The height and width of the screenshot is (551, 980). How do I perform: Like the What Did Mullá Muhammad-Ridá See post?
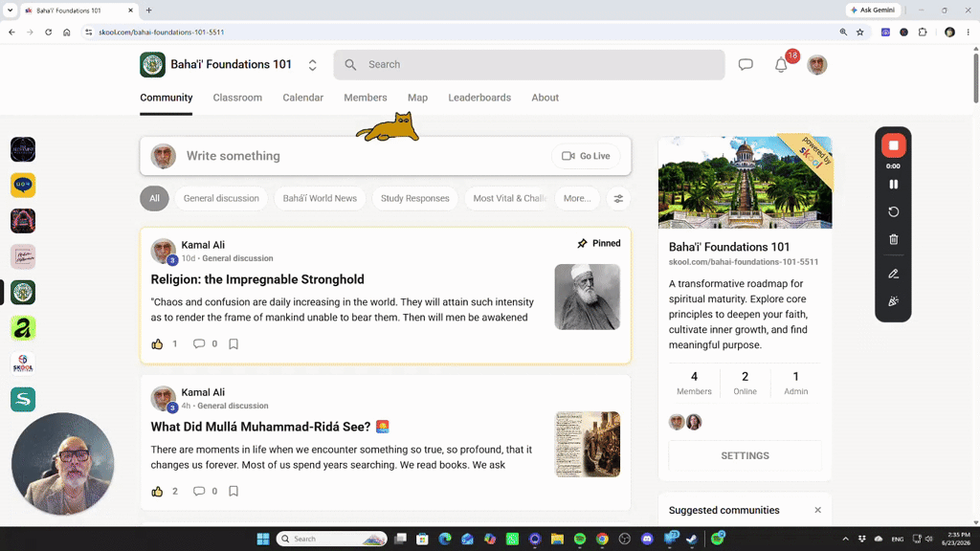pyautogui.click(x=158, y=491)
